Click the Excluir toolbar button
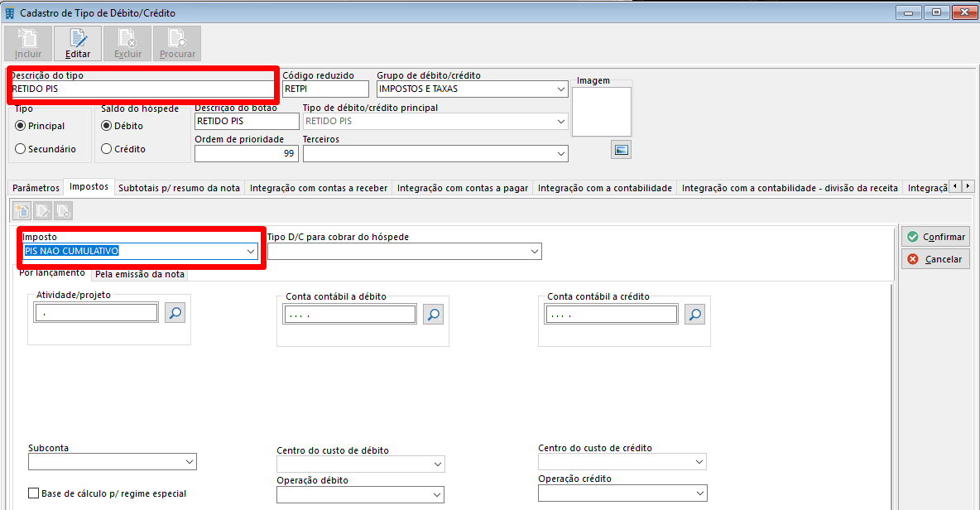980x510 pixels. pos(127,43)
